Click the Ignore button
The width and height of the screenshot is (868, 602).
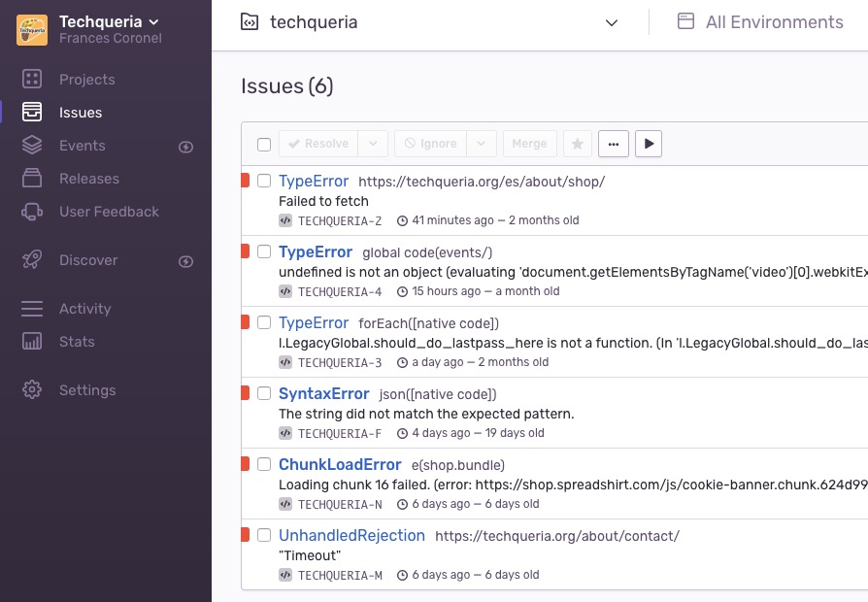[431, 144]
